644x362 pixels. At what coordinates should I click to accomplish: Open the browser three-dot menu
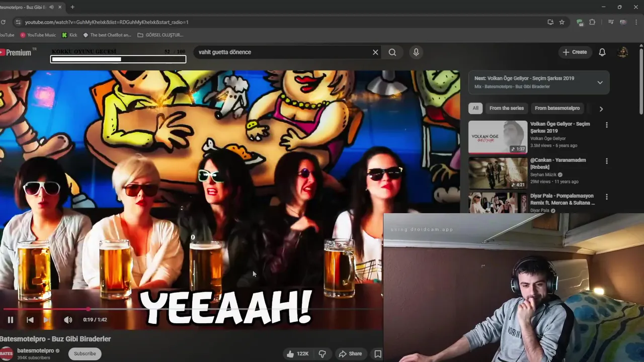(637, 22)
